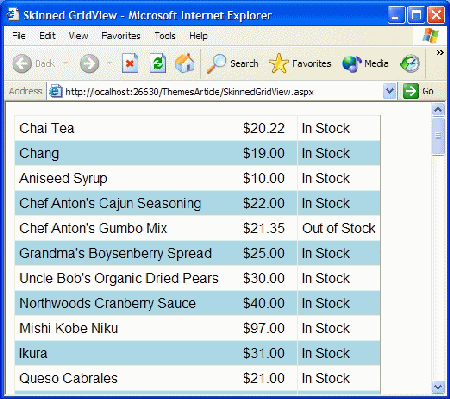Viewport: 450px width, 399px height.
Task: Click the $97.00 price cell
Action: coord(268,328)
